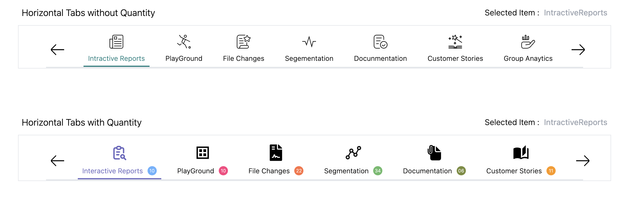The width and height of the screenshot is (644, 201).
Task: Click the PlayGround runner icon in top tabs
Action: tap(184, 42)
